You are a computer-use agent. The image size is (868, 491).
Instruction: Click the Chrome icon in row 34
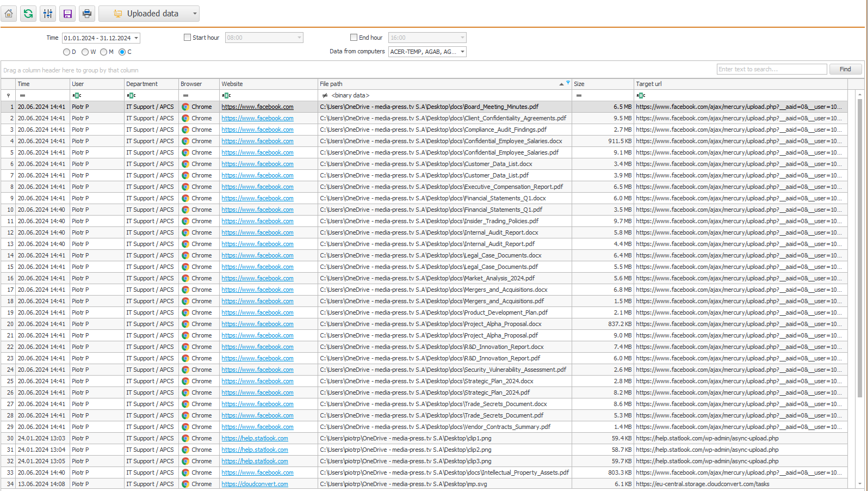pos(185,484)
